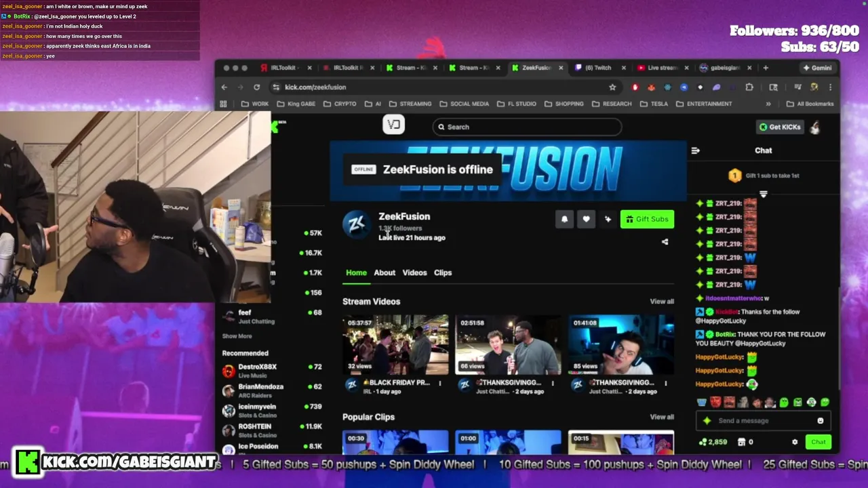Click the 2,859 points balance
The image size is (868, 488).
point(713,442)
